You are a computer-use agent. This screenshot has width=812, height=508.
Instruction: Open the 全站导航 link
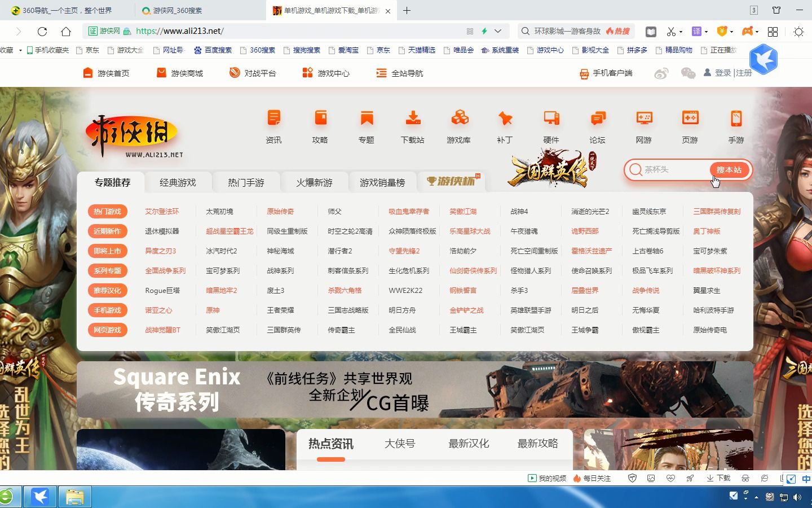coord(400,73)
